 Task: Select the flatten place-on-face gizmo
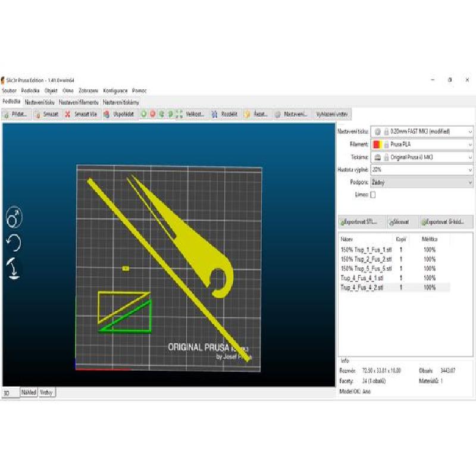coord(13,268)
